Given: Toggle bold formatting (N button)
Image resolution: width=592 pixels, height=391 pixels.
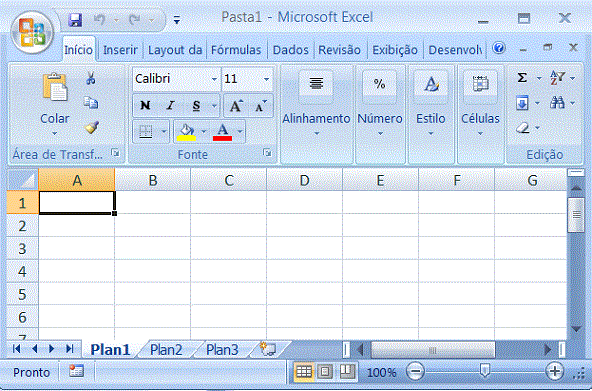Looking at the screenshot, I should (x=145, y=106).
